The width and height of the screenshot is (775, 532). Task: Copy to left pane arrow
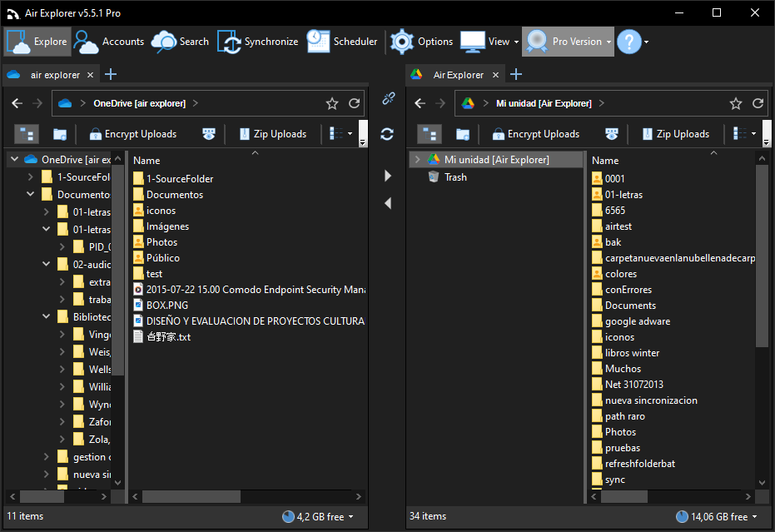pyautogui.click(x=388, y=203)
